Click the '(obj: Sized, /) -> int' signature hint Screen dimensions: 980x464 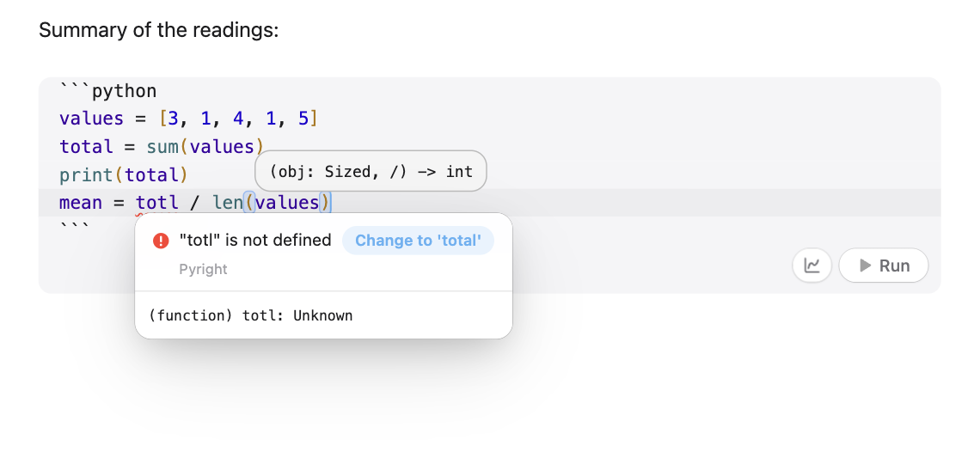click(371, 171)
